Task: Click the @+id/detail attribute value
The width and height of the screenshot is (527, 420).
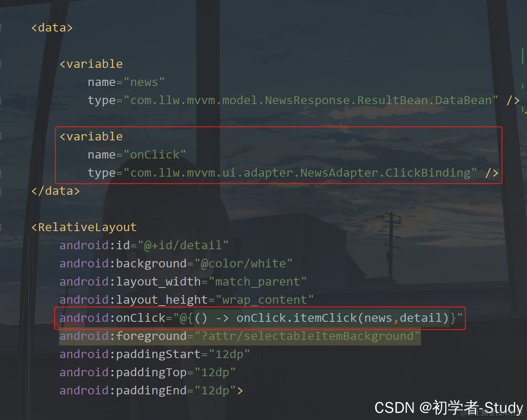Action: pos(183,245)
